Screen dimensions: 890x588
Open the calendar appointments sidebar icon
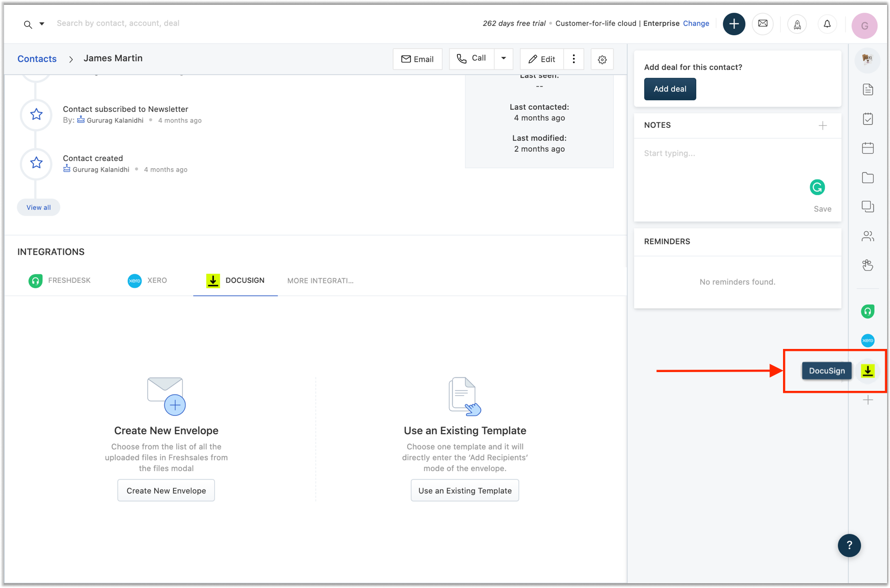[x=868, y=148]
